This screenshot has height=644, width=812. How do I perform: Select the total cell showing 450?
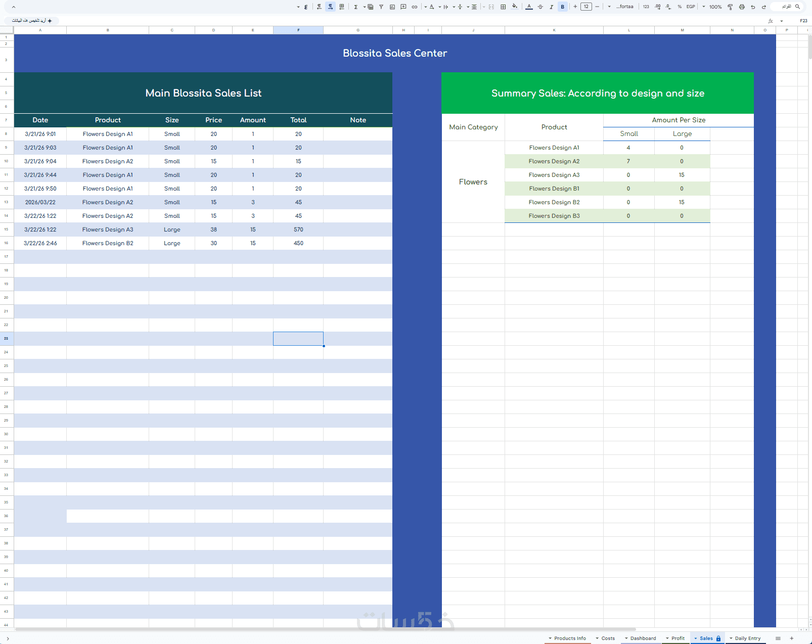coord(298,243)
